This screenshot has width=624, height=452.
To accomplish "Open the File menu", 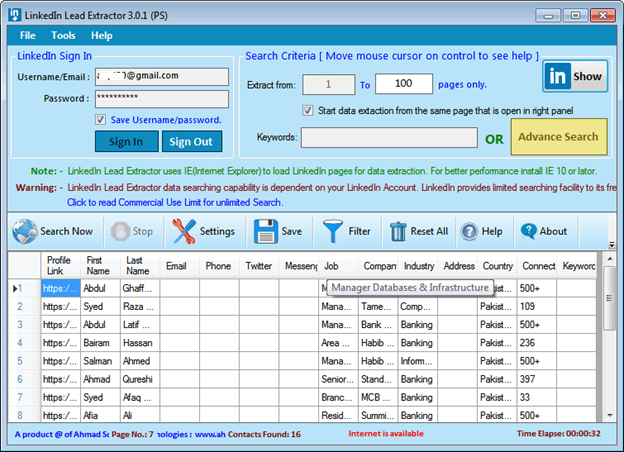I will [x=27, y=35].
